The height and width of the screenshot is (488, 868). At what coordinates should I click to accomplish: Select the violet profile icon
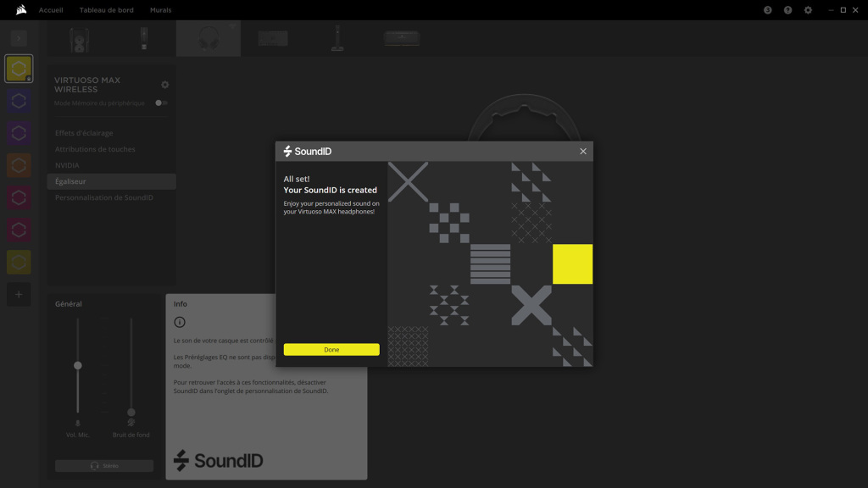[x=19, y=133]
